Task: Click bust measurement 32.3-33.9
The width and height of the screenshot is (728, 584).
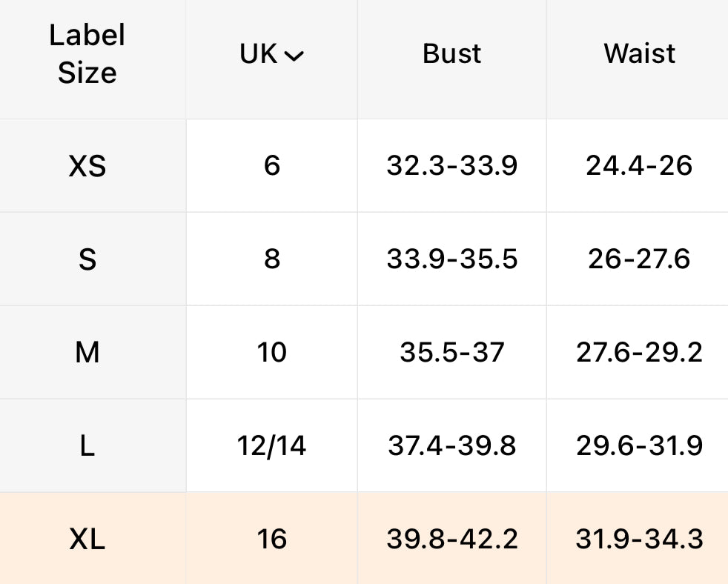Action: 451,166
